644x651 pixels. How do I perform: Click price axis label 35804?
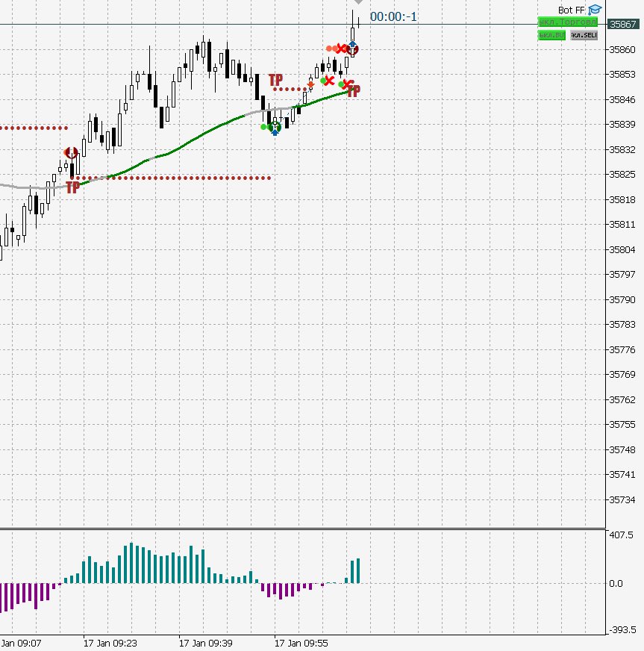(x=622, y=249)
